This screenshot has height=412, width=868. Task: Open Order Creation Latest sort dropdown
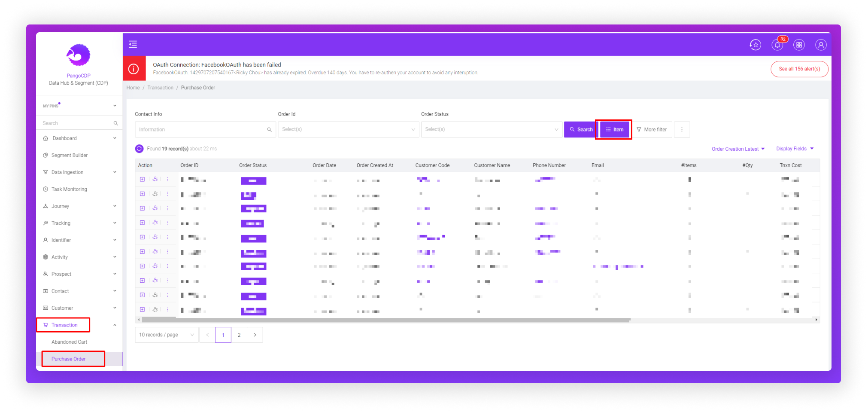[738, 149]
